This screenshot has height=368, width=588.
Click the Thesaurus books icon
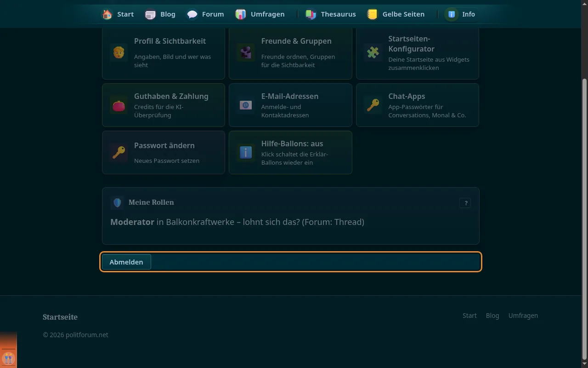[311, 14]
